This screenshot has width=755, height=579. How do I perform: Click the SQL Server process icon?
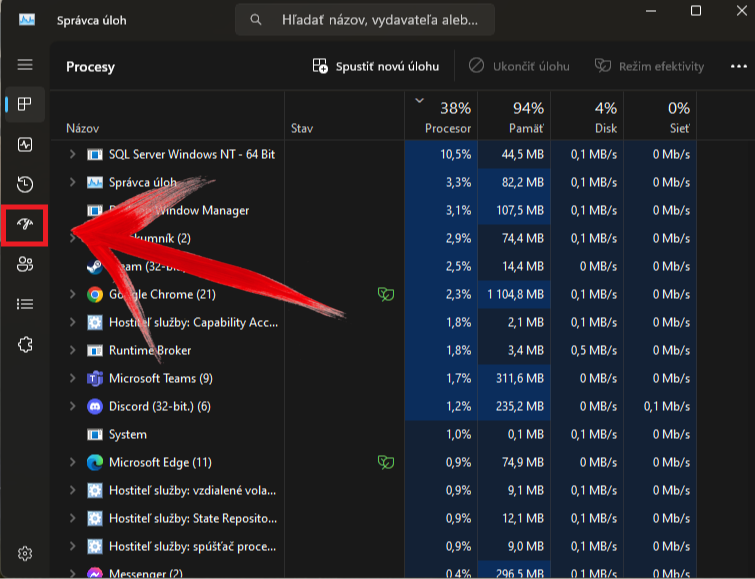(x=95, y=155)
